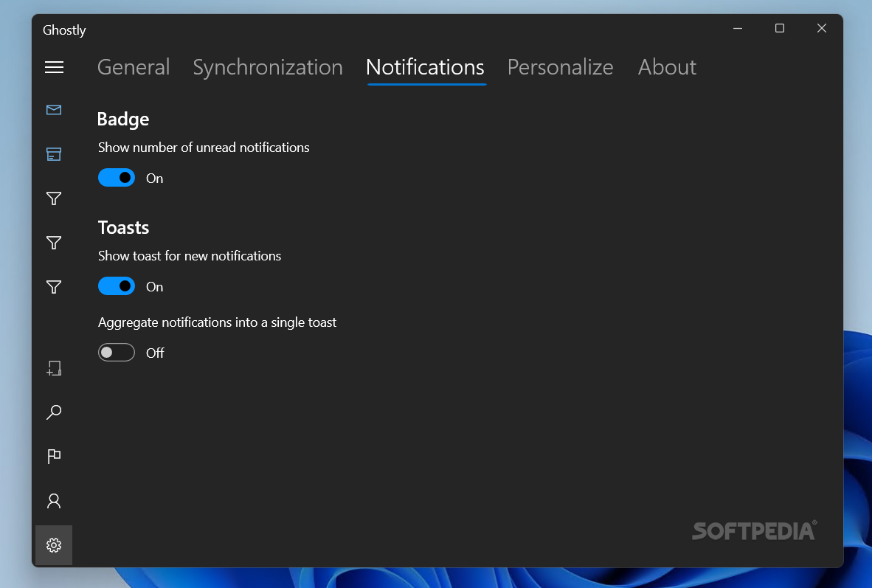The width and height of the screenshot is (872, 588).
Task: Turn off toast for new notifications
Action: pyautogui.click(x=117, y=286)
